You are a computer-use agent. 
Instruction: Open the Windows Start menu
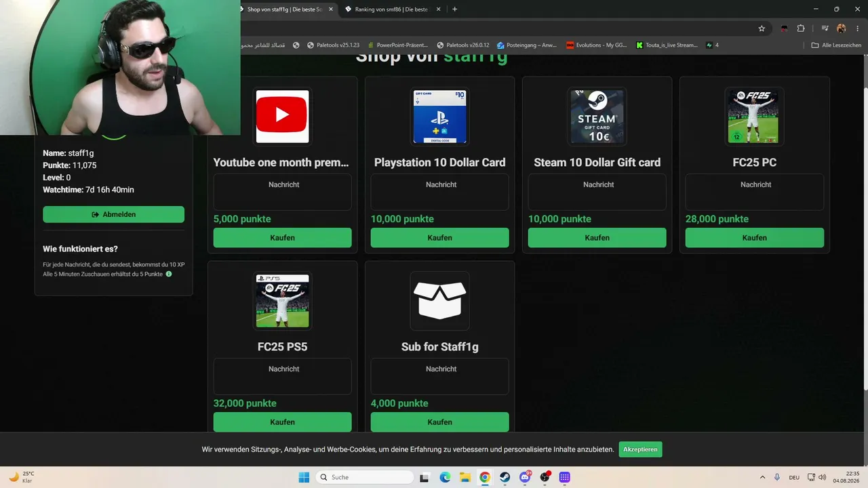[x=304, y=477]
